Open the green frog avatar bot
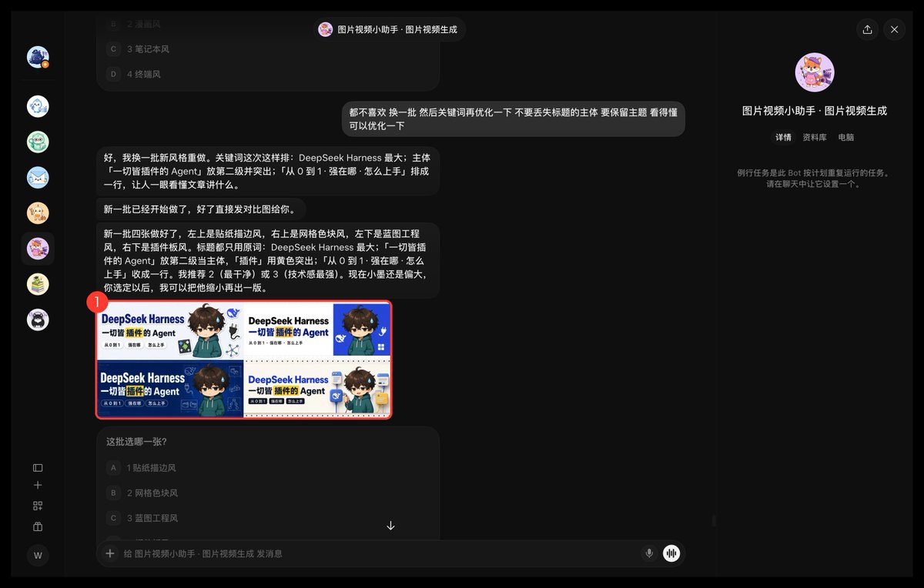This screenshot has width=924, height=588. (38, 142)
